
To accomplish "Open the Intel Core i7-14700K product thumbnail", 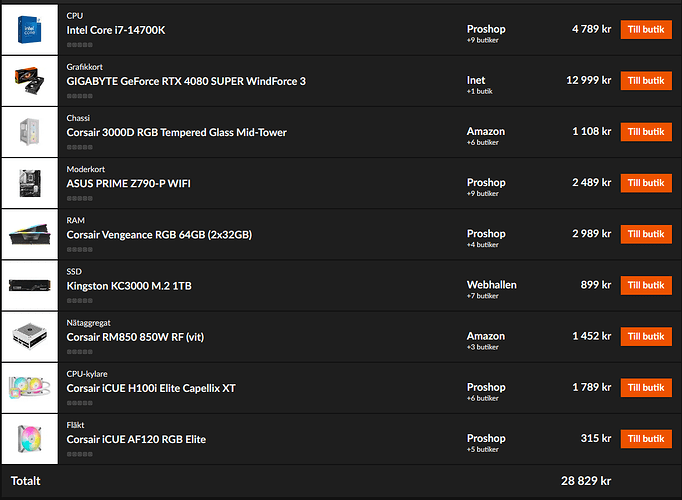I will (30, 30).
